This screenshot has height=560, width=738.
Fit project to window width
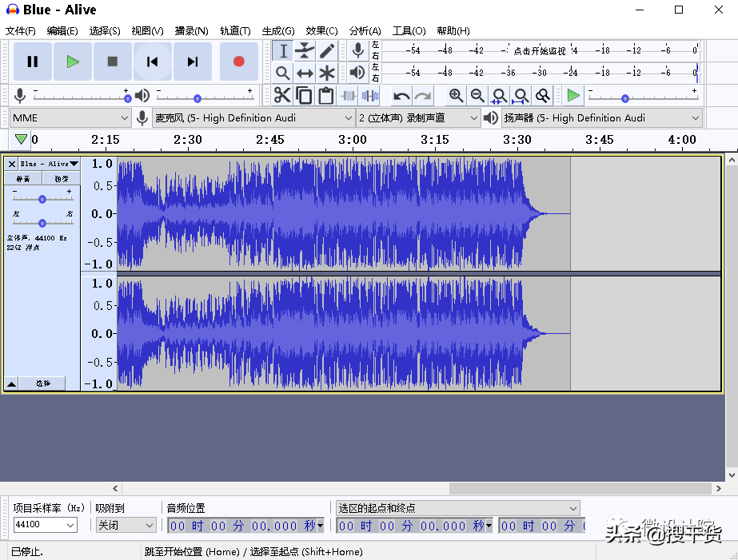[x=521, y=95]
